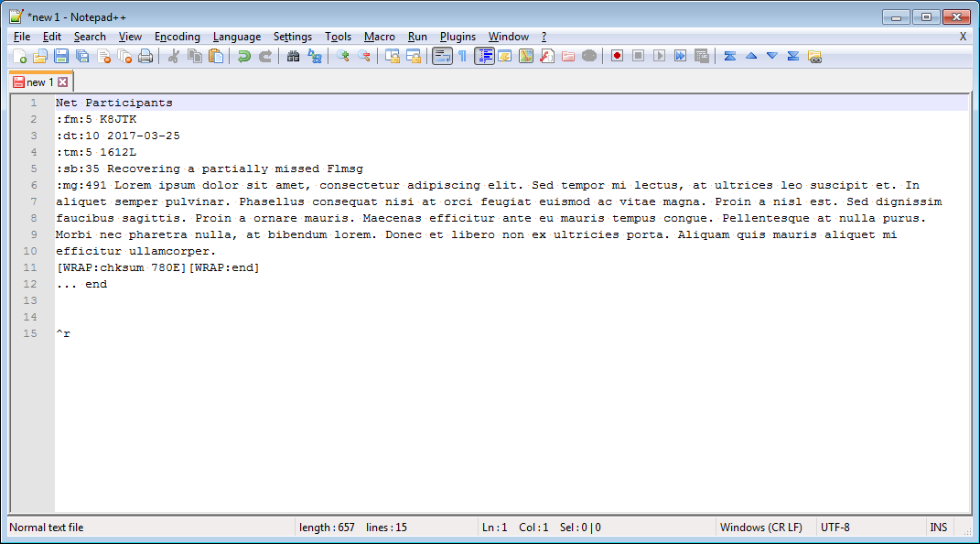This screenshot has width=980, height=544.
Task: Open the View menu
Action: [x=130, y=37]
